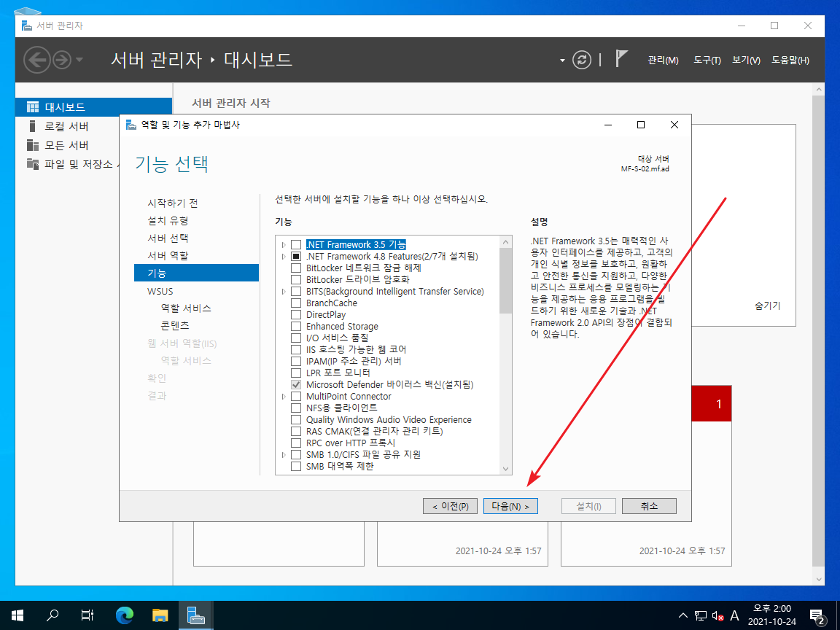This screenshot has width=840, height=630.
Task: Check the NFS용 클라이언트 checkbox
Action: pyautogui.click(x=296, y=408)
